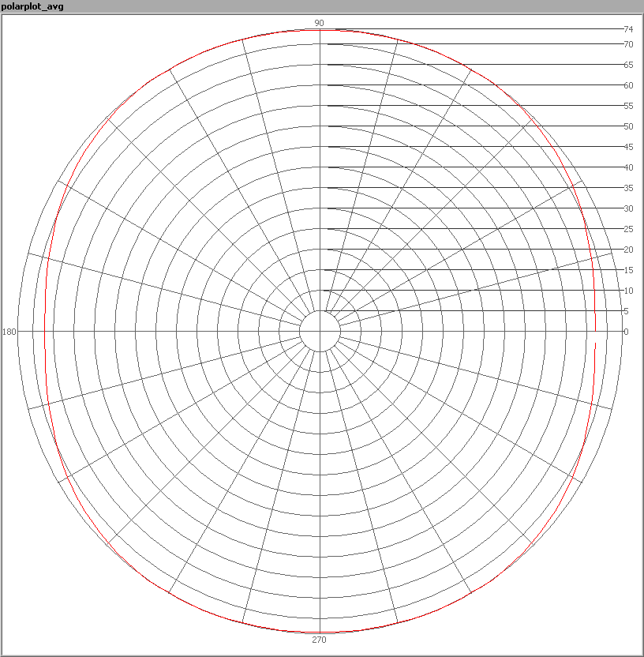Click the radial scale label 30
This screenshot has height=657, width=644.
(628, 208)
